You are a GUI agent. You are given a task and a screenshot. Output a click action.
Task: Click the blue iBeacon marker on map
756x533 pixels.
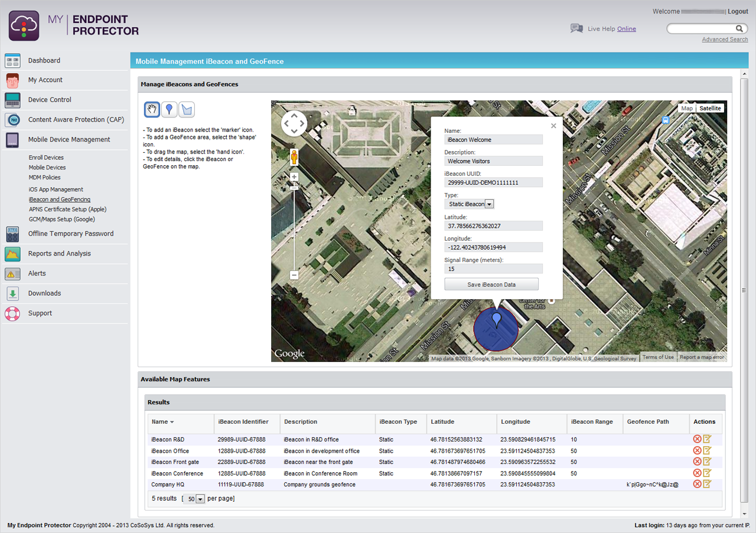pos(497,320)
